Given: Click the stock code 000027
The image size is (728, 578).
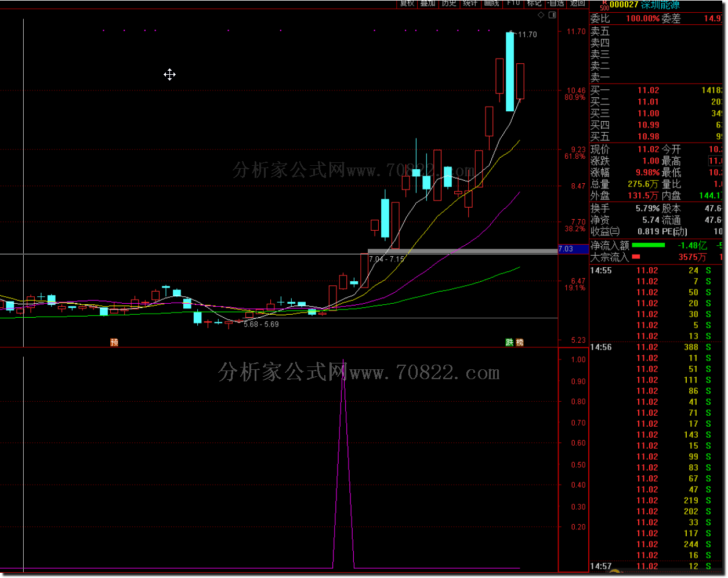Looking at the screenshot, I should [x=624, y=5].
